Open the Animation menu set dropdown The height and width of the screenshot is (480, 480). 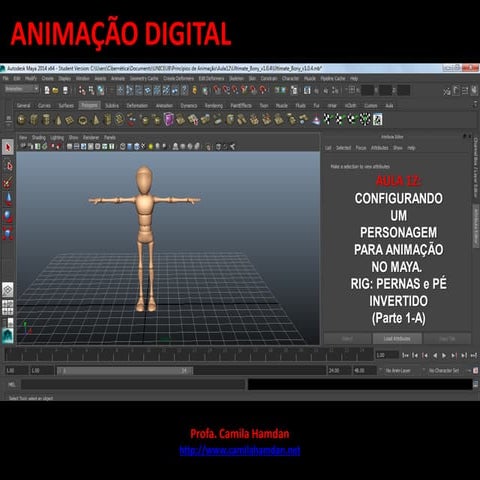pyautogui.click(x=22, y=89)
